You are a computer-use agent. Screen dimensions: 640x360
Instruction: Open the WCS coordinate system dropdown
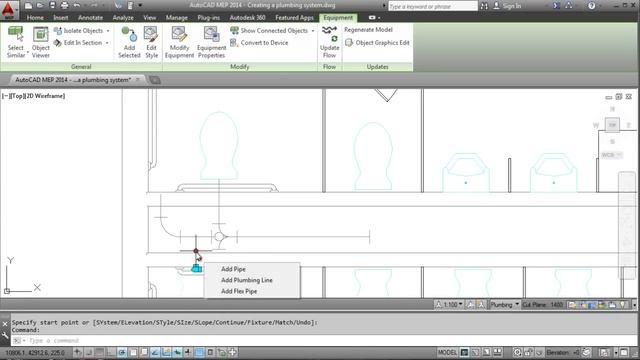(611, 155)
